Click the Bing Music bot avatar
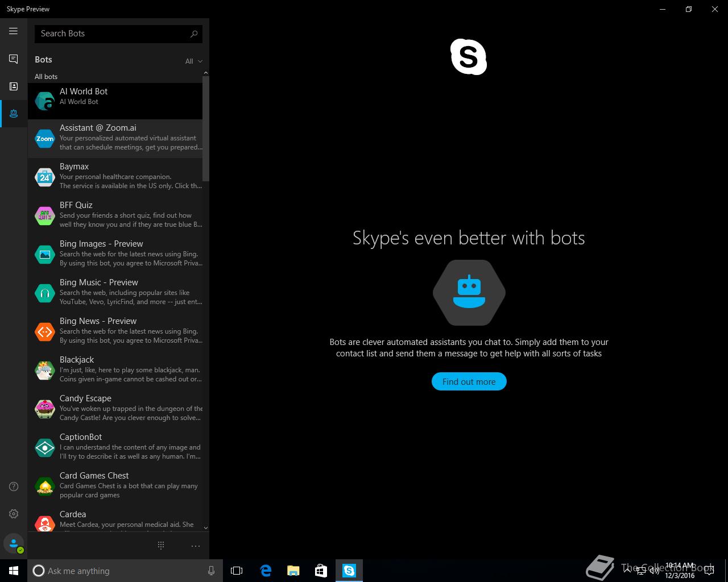 (45, 293)
